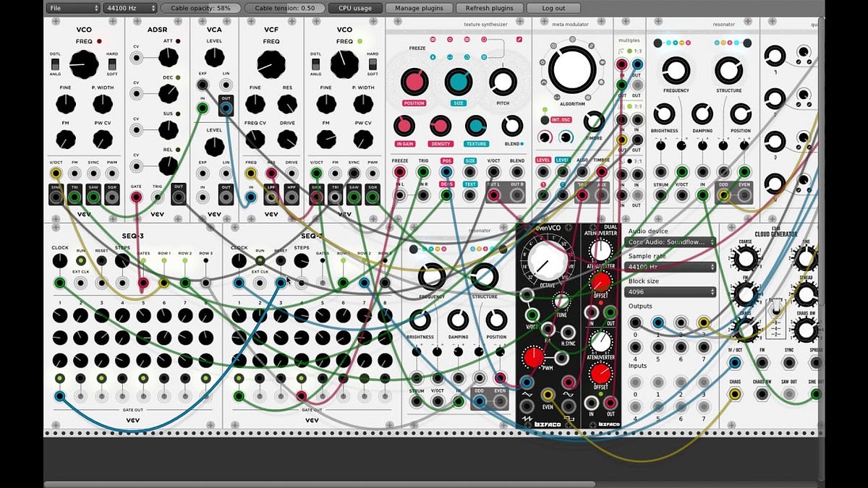The width and height of the screenshot is (868, 488).
Task: Adjust the Cable opacity slider
Action: (x=201, y=8)
